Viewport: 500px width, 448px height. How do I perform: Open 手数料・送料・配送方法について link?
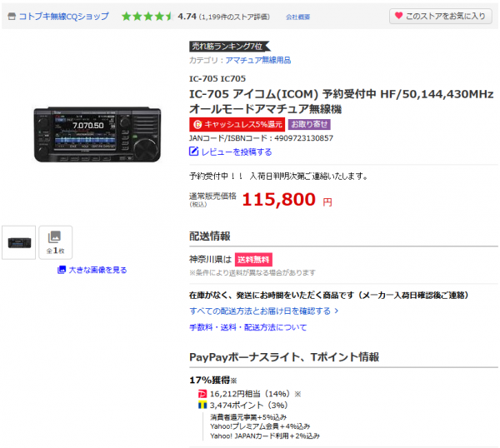pyautogui.click(x=247, y=327)
